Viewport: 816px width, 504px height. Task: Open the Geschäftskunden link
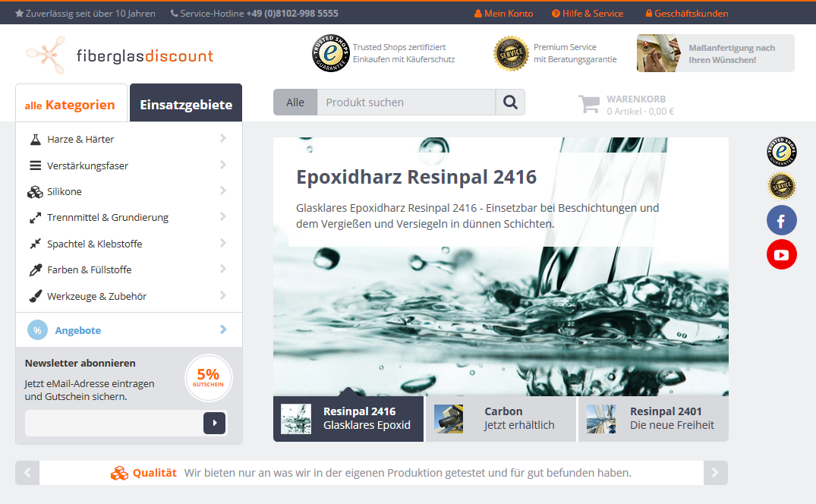(x=687, y=14)
